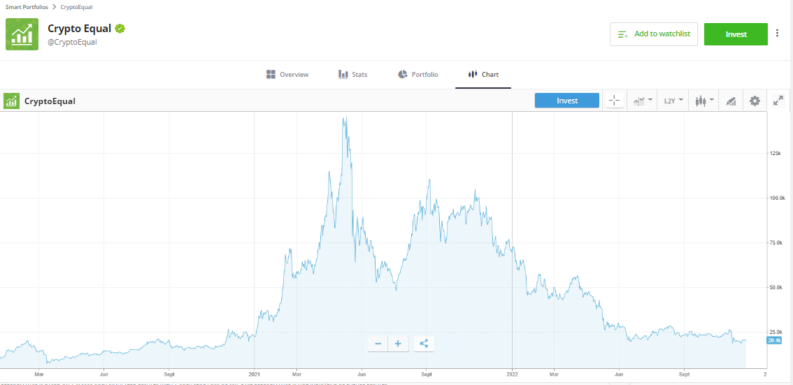
Task: Open chart settings gear
Action: pos(755,101)
